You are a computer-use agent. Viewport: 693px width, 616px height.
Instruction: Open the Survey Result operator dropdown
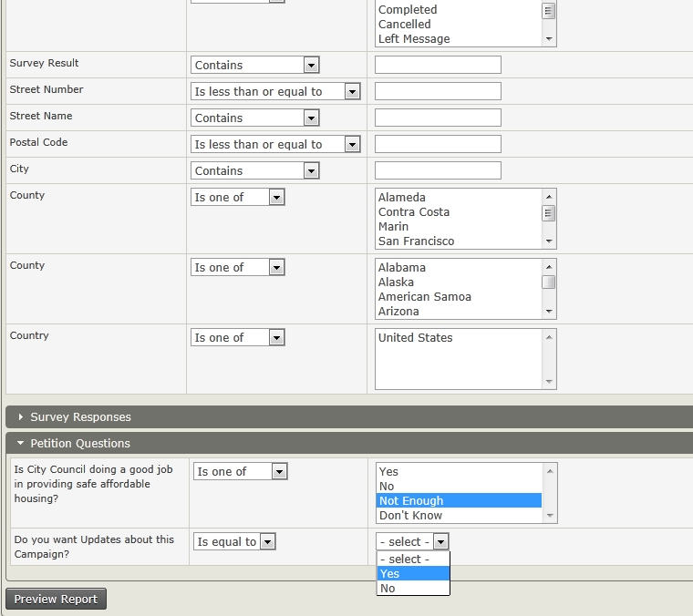[255, 65]
